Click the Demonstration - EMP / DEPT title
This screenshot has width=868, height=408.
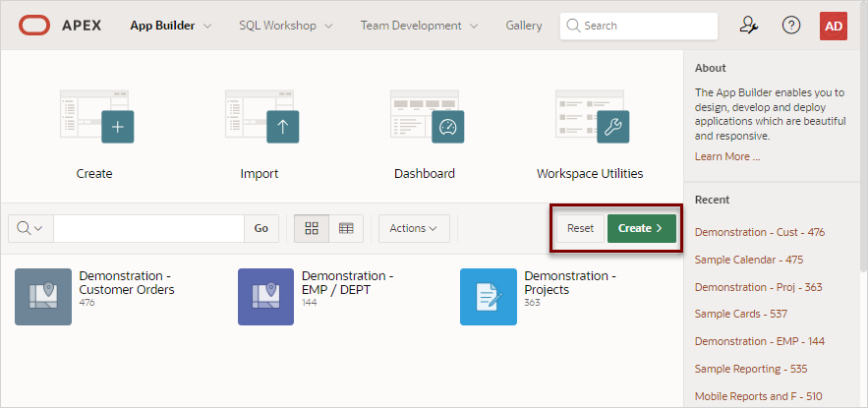click(348, 283)
